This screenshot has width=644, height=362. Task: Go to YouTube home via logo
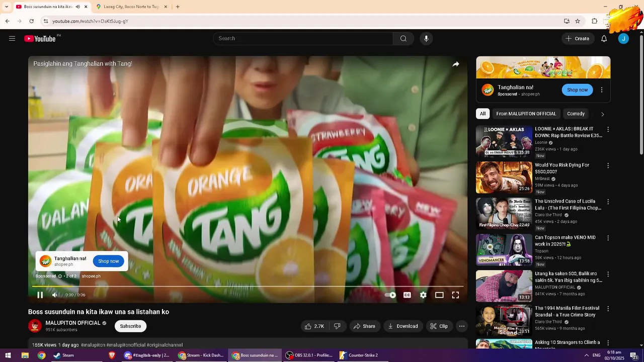(x=40, y=39)
